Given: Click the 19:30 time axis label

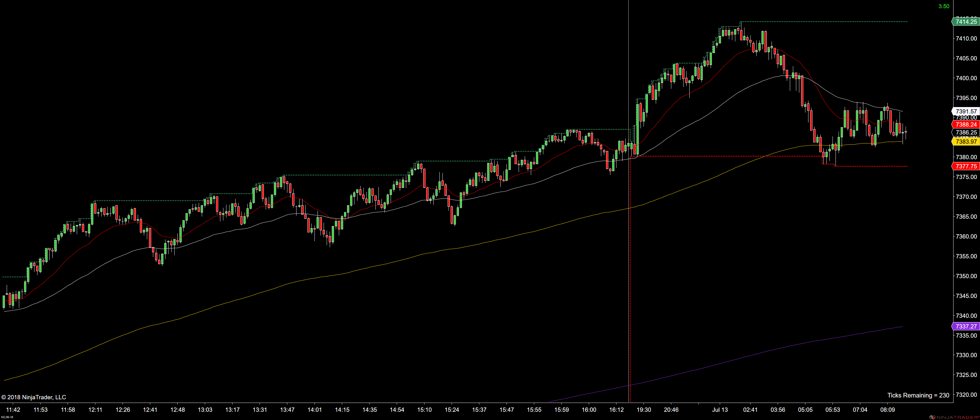Looking at the screenshot, I should (x=644, y=410).
